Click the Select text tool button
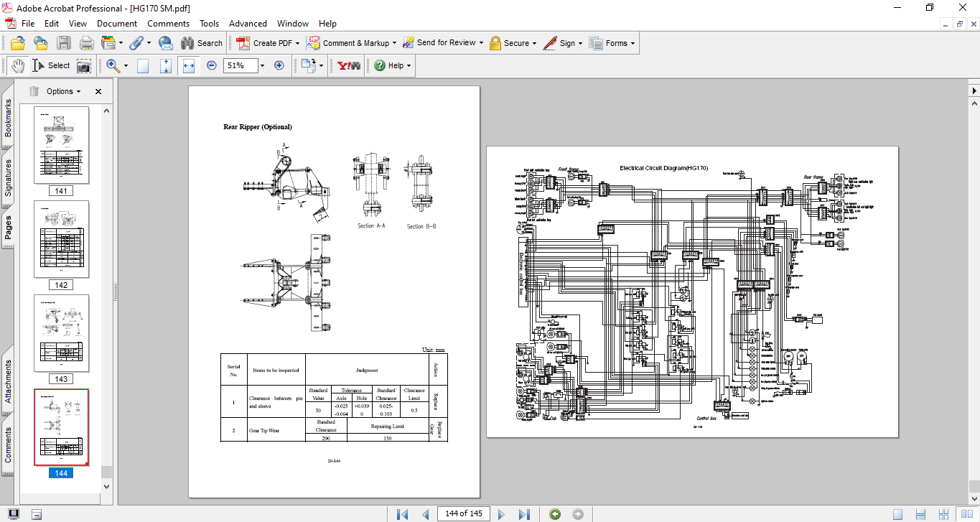 click(x=50, y=65)
